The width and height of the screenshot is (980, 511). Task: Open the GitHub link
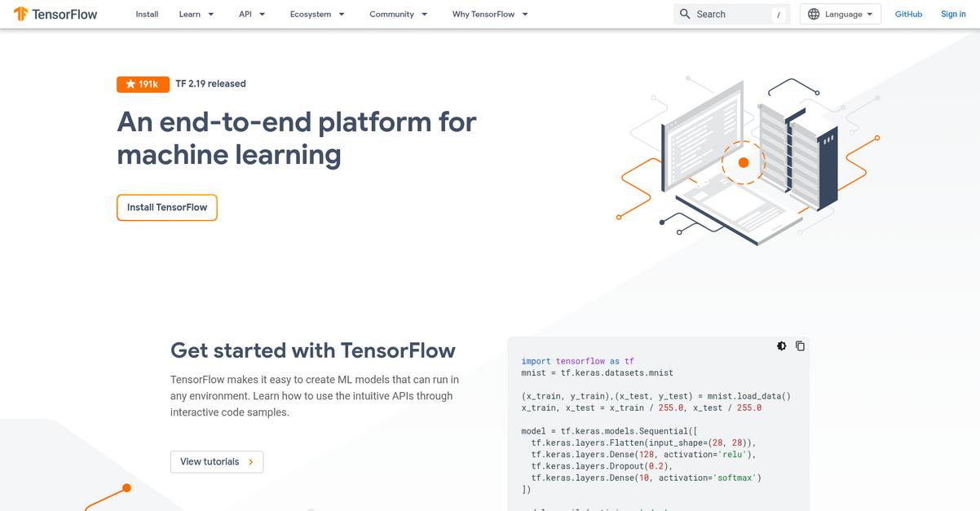coord(908,14)
